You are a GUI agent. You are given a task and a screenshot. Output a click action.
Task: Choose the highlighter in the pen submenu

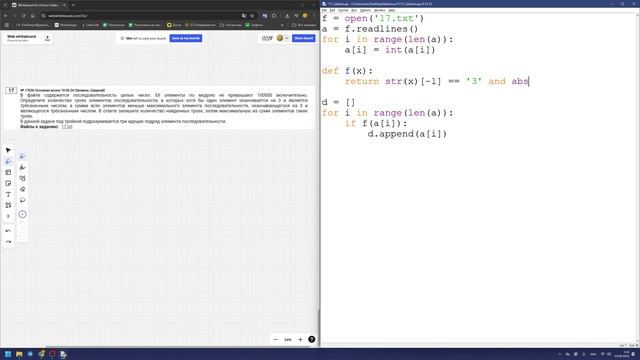[22, 167]
